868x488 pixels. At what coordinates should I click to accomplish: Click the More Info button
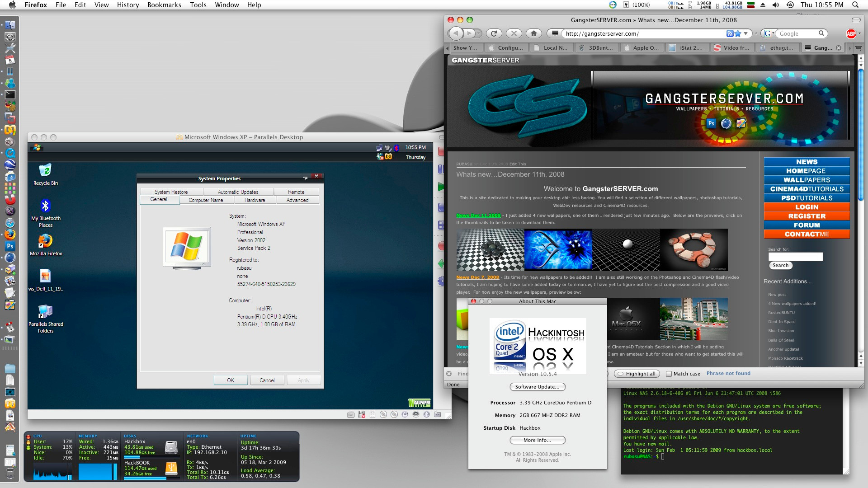(x=537, y=440)
